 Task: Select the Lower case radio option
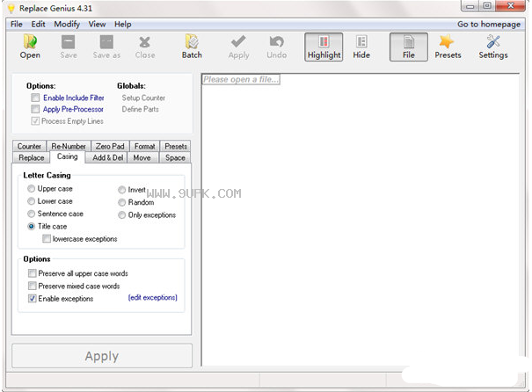click(x=31, y=201)
